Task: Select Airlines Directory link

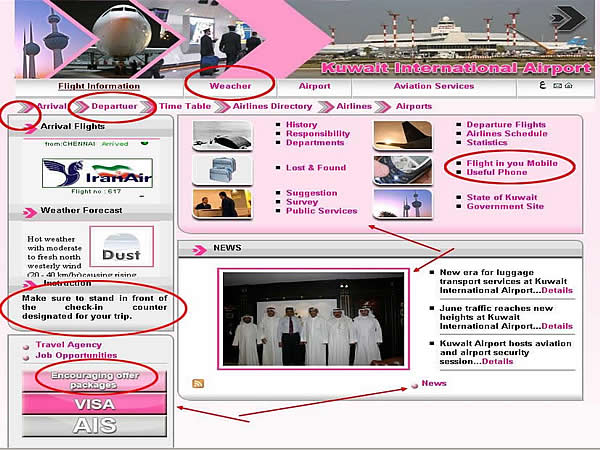Action: click(272, 106)
